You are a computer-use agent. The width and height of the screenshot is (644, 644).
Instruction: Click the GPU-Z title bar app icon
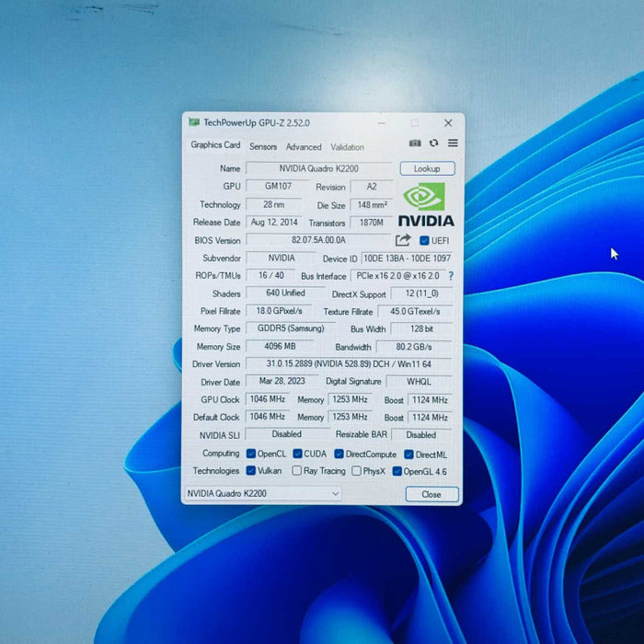[194, 122]
